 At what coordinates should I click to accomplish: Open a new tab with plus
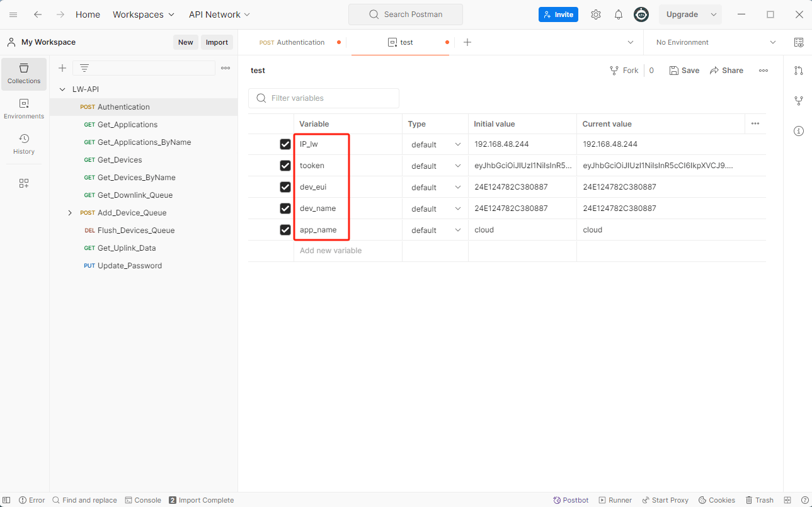[467, 42]
